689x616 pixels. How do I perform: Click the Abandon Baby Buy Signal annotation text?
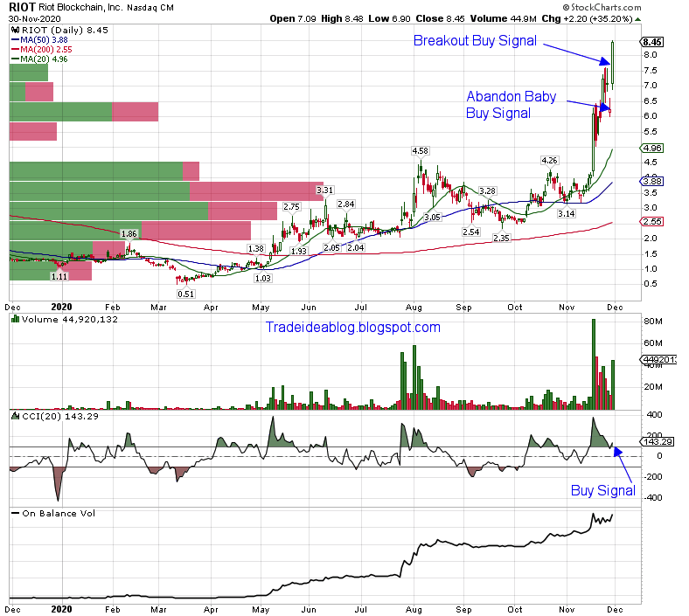point(511,105)
